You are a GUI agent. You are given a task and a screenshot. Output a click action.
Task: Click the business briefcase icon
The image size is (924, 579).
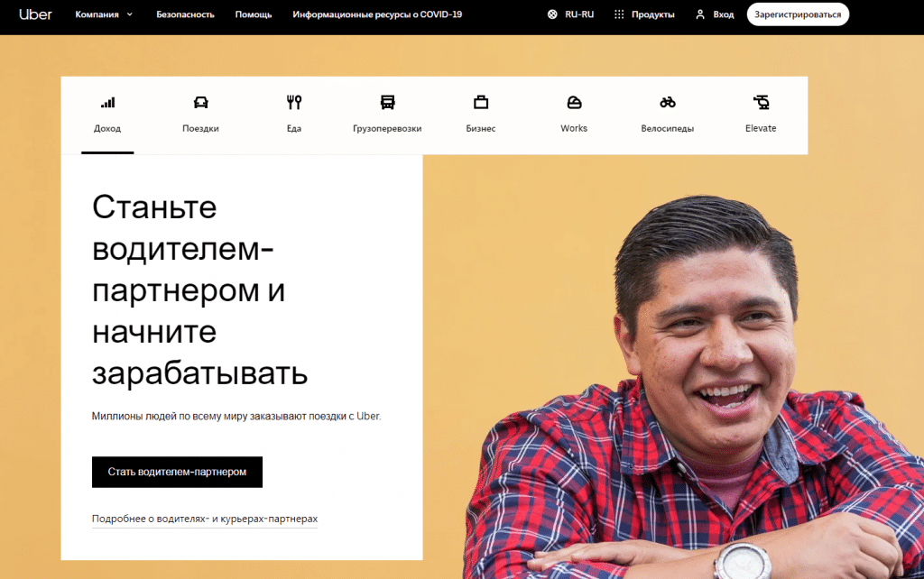click(481, 103)
